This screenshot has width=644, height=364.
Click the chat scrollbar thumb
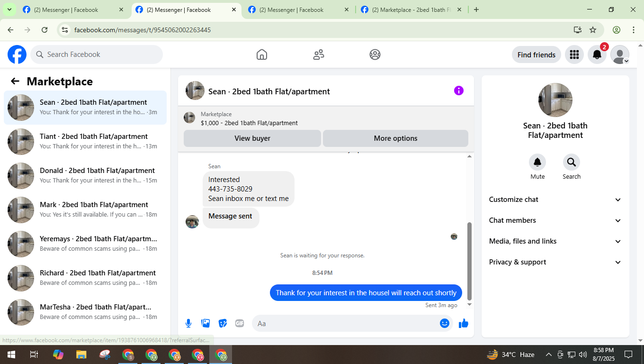(470, 261)
